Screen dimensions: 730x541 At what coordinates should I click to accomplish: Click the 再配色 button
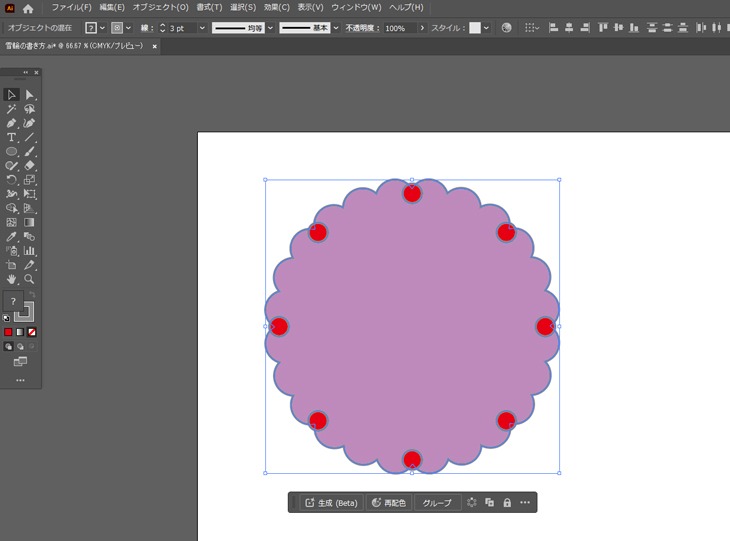[389, 502]
